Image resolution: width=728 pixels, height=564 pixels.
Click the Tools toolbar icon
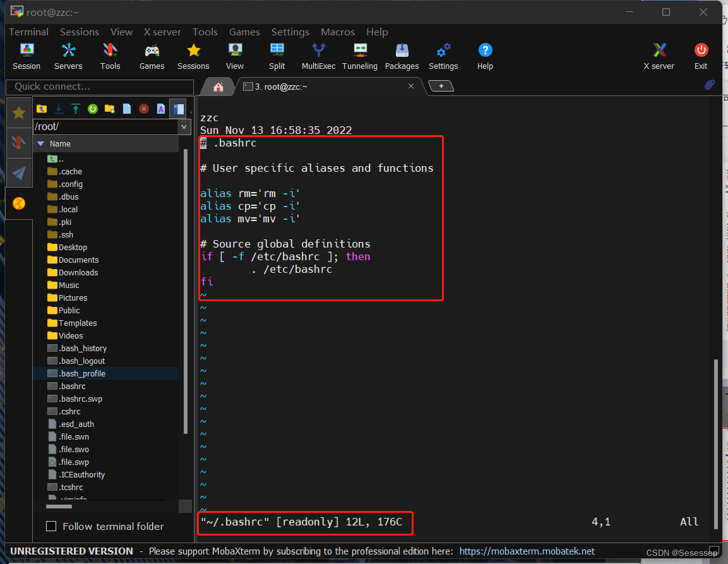point(110,56)
